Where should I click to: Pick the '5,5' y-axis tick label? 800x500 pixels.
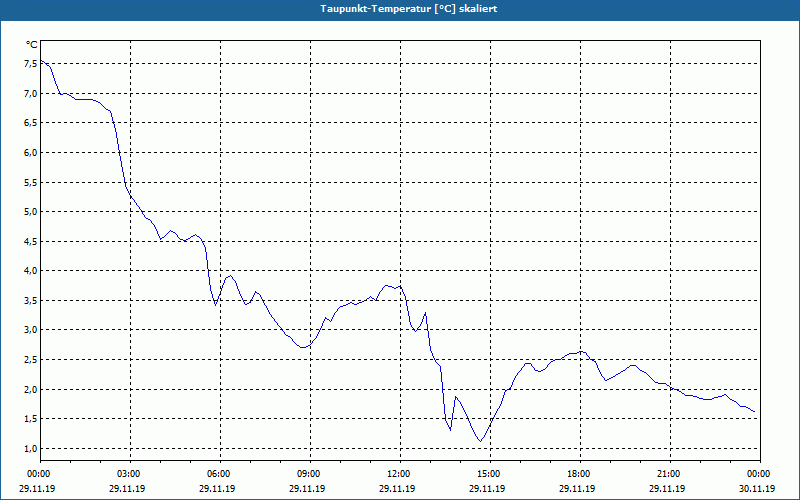point(31,182)
